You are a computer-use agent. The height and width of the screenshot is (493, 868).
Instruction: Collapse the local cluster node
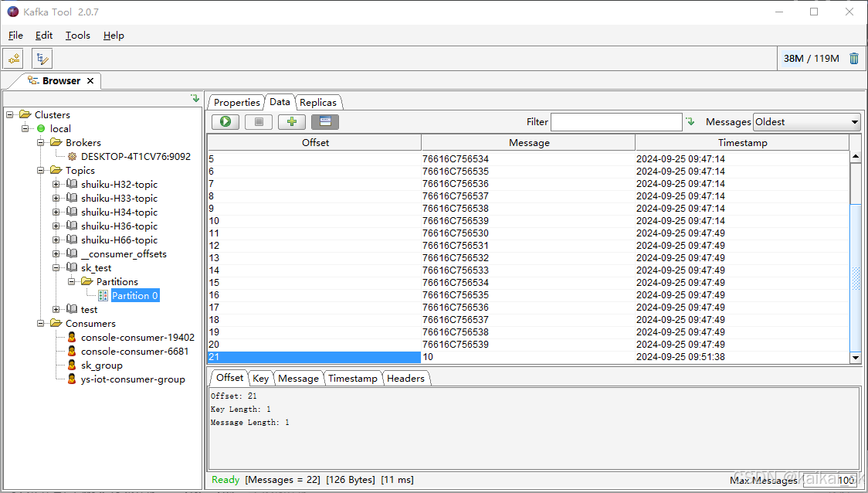pyautogui.click(x=25, y=128)
